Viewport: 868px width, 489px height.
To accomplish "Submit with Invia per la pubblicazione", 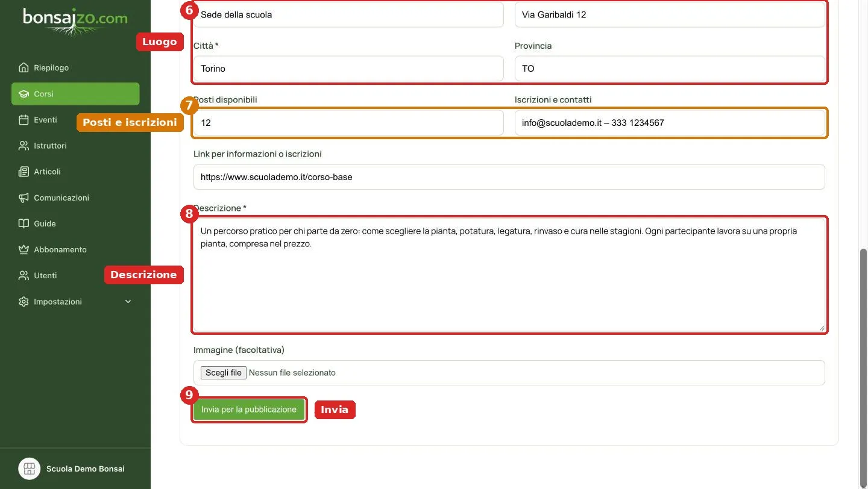I will pos(249,410).
